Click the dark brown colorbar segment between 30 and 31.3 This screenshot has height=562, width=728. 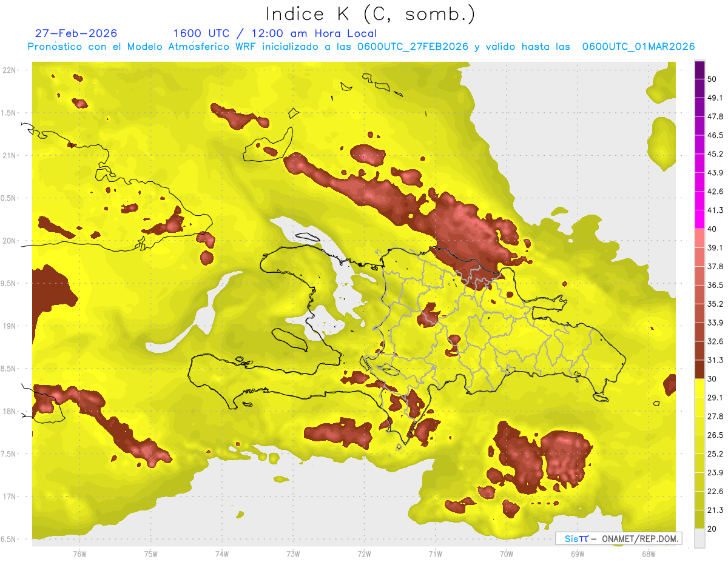coord(700,369)
